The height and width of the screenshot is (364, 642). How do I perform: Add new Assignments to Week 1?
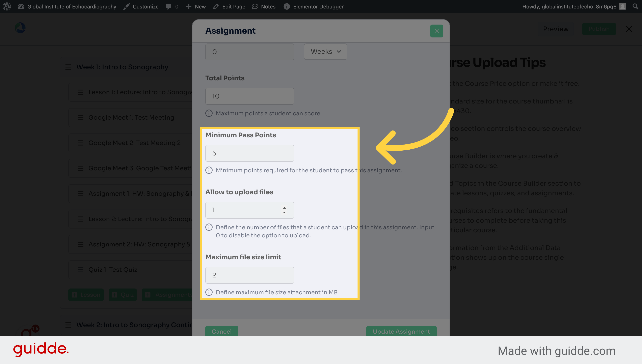click(x=167, y=295)
